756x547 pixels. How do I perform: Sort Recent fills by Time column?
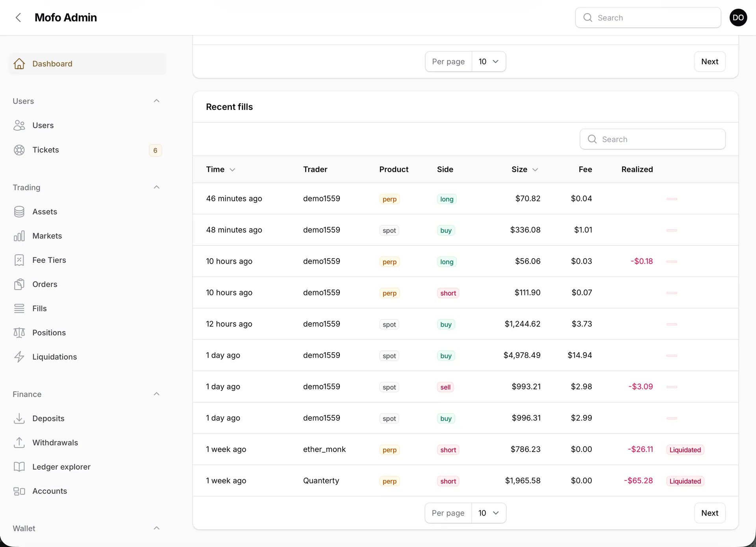pyautogui.click(x=220, y=169)
